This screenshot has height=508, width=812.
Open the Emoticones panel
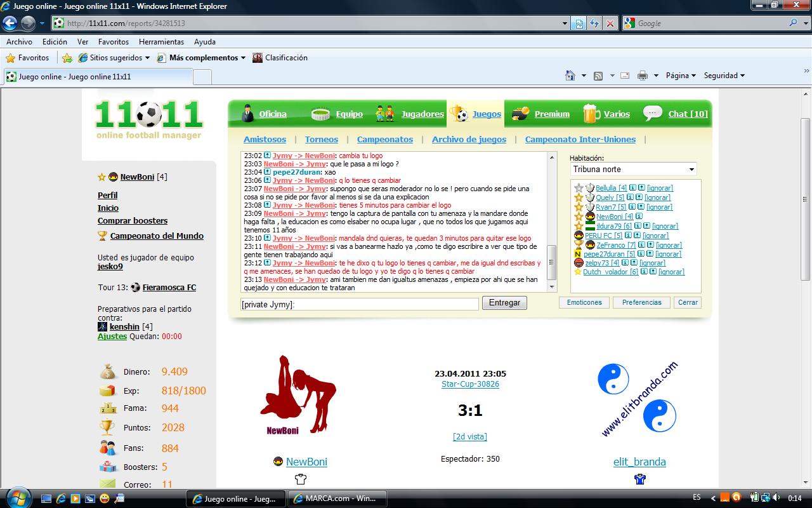(x=584, y=303)
